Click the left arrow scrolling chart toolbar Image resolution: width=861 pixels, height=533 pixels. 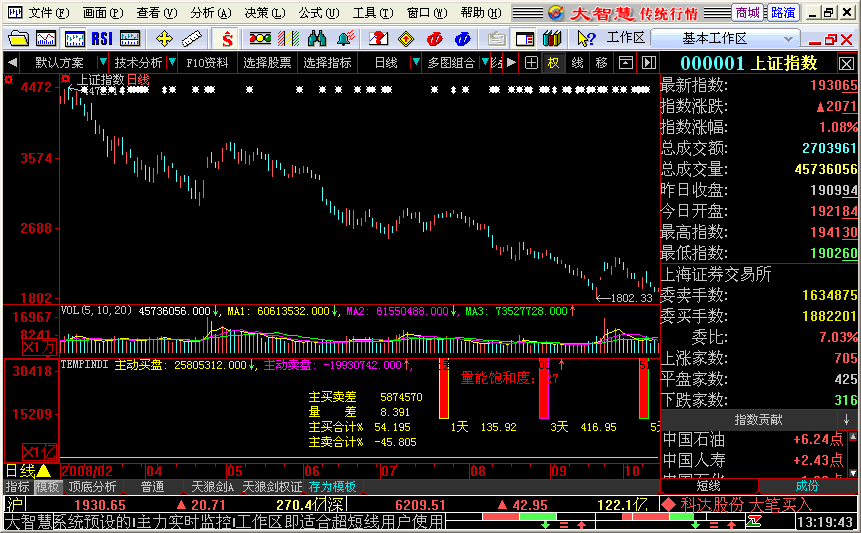[x=12, y=63]
